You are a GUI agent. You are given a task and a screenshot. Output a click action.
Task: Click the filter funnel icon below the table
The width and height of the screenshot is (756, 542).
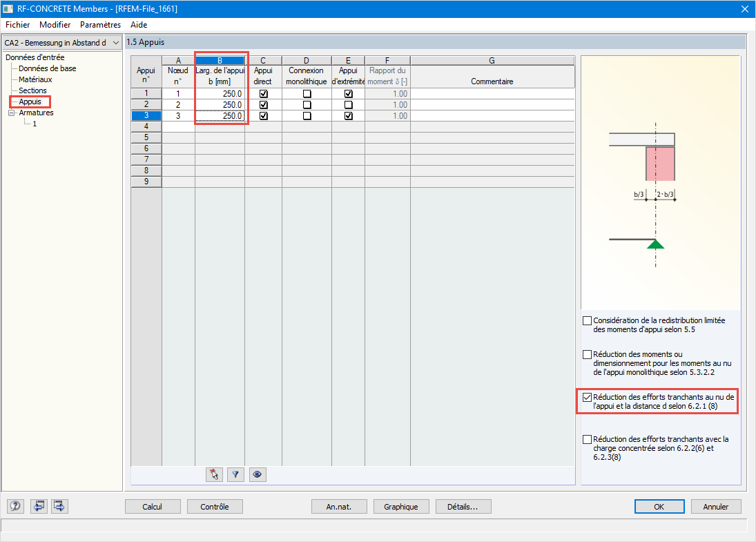tap(235, 474)
